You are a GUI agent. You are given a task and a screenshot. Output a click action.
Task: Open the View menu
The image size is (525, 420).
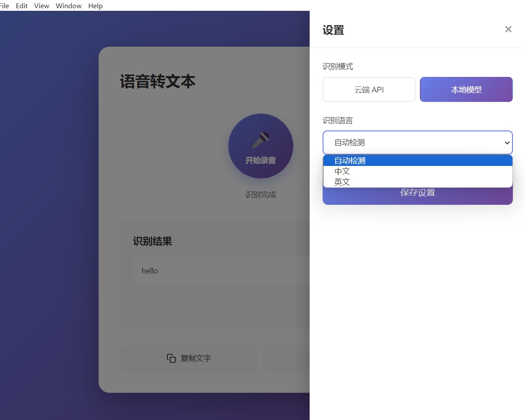tap(41, 6)
